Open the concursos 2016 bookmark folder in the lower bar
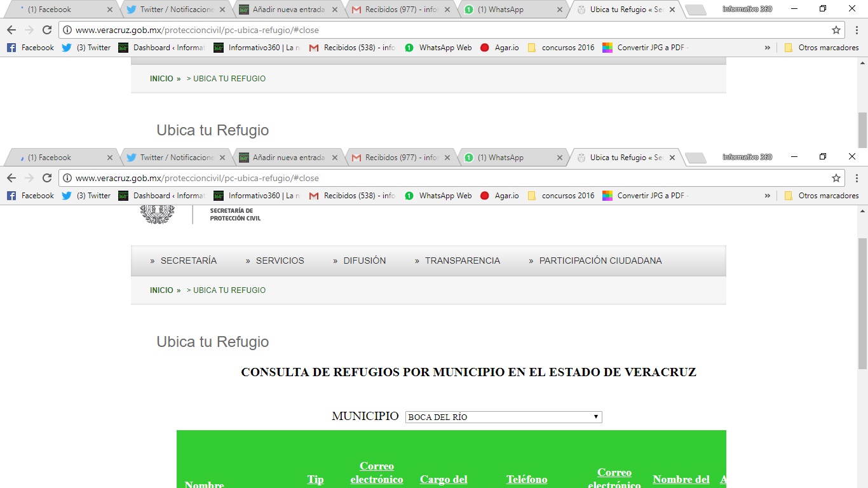This screenshot has width=868, height=488. (561, 196)
